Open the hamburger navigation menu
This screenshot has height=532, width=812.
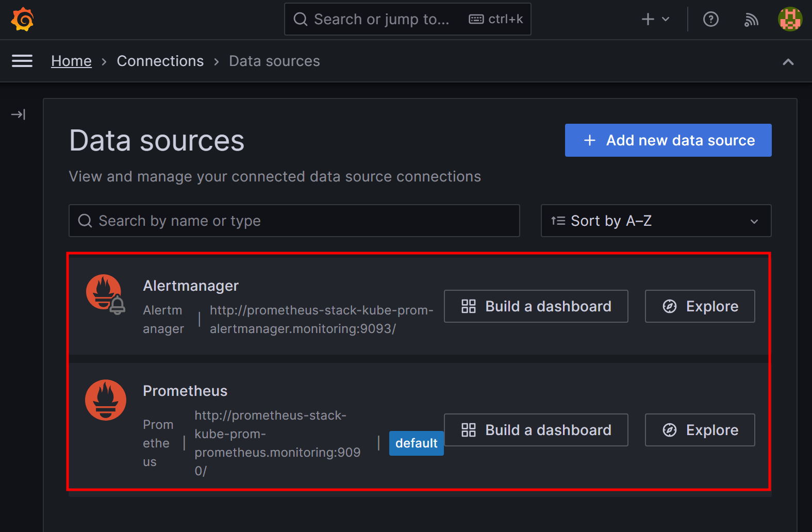tap(22, 61)
